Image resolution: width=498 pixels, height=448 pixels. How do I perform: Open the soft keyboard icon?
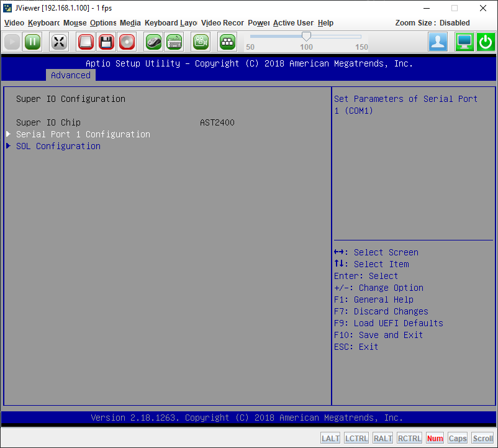click(174, 42)
